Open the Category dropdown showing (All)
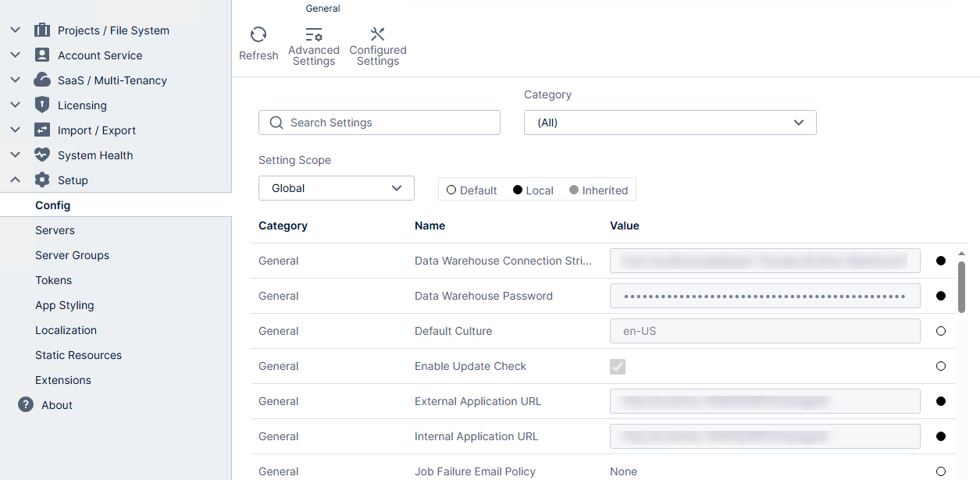The image size is (980, 480). [x=669, y=123]
